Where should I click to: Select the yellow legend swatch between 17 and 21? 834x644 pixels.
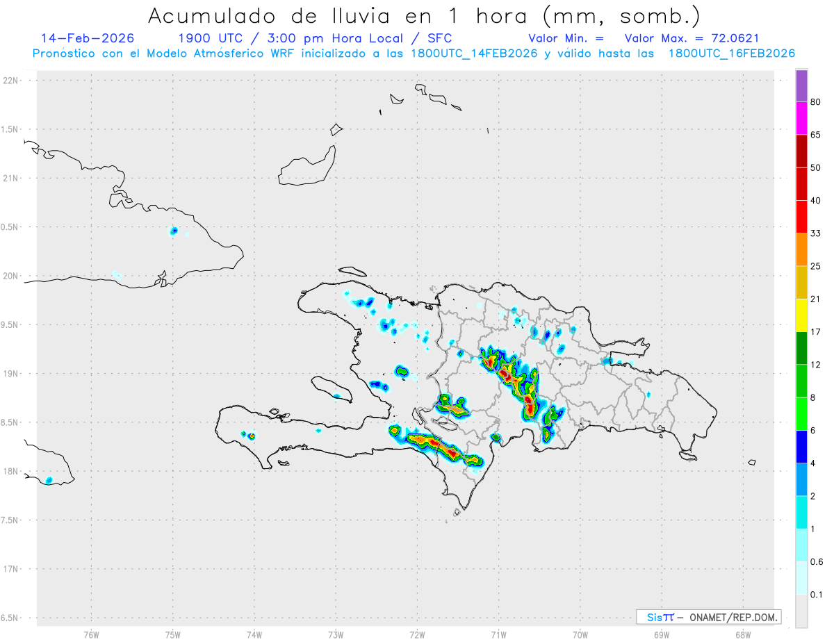(801, 315)
